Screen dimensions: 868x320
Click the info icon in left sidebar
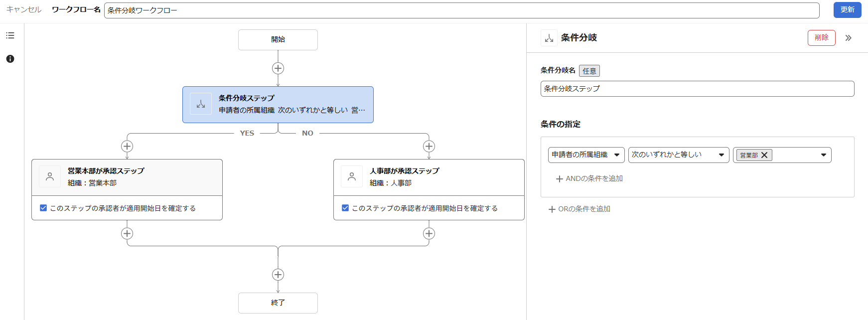point(10,59)
